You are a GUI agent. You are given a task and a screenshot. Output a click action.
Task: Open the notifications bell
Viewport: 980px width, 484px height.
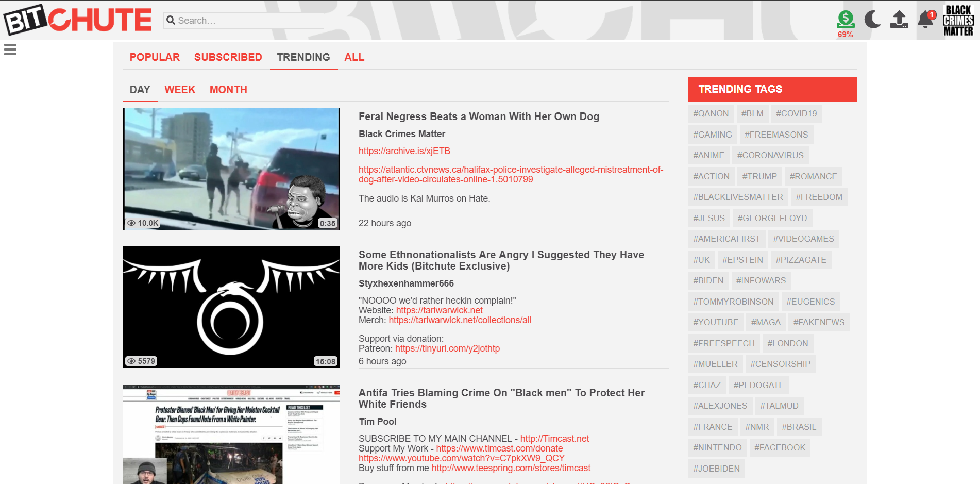(x=926, y=20)
